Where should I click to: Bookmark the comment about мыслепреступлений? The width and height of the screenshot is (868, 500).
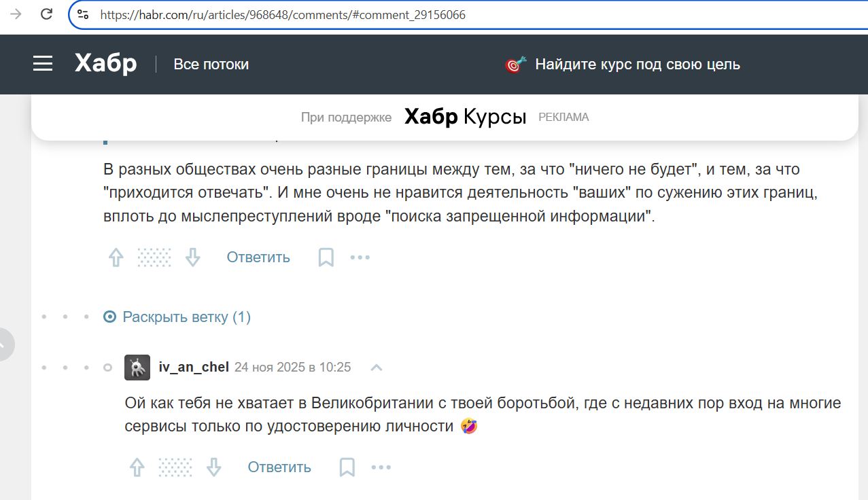coord(326,257)
